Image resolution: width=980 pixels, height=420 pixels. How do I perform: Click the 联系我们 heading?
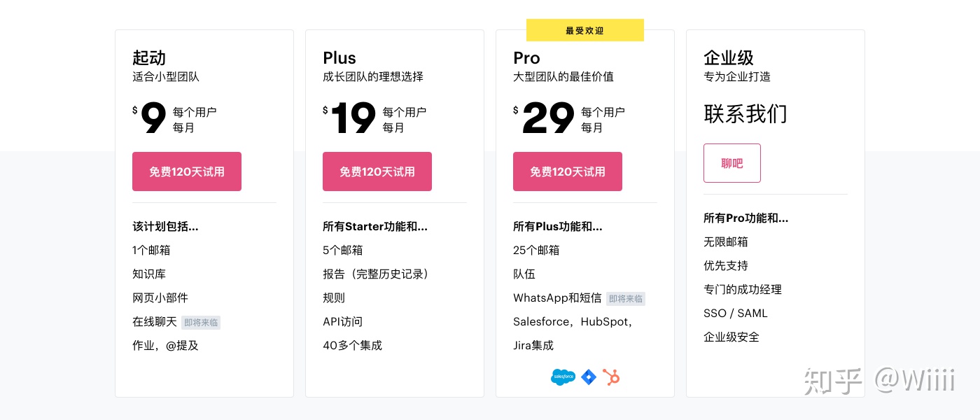coord(745,113)
